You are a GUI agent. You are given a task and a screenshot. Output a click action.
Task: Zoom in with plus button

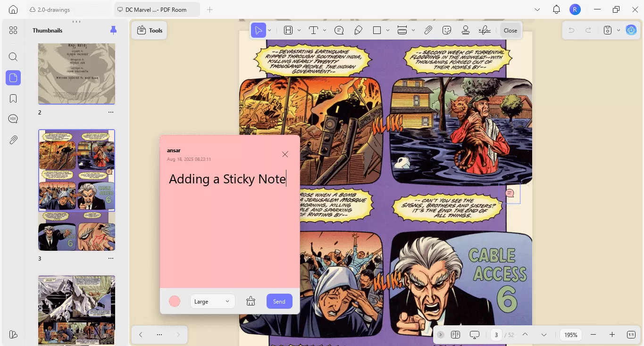pyautogui.click(x=612, y=335)
